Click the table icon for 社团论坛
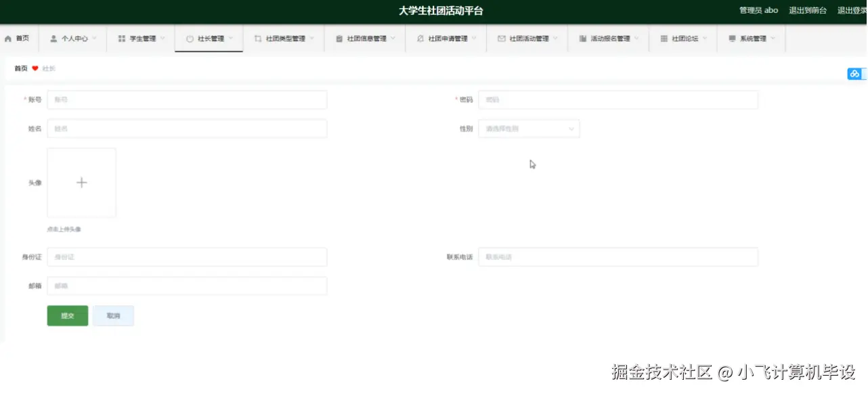The width and height of the screenshot is (868, 394). (664, 39)
